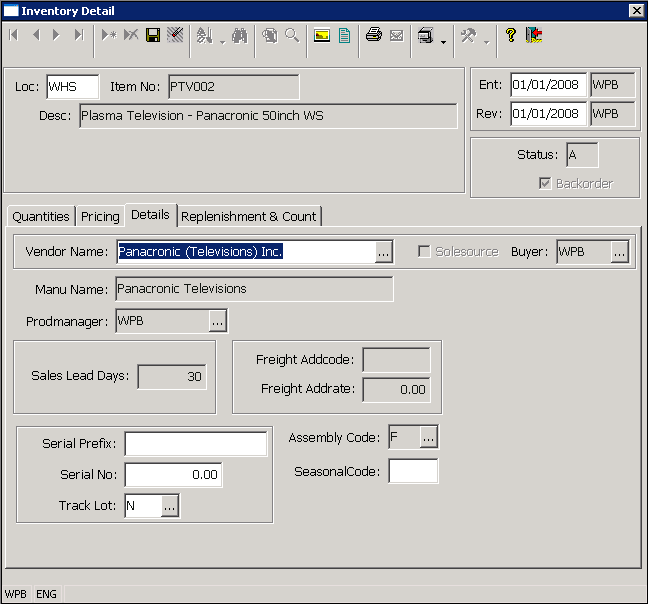This screenshot has height=605, width=649.
Task: Click the Vendor Name text field
Action: [247, 252]
